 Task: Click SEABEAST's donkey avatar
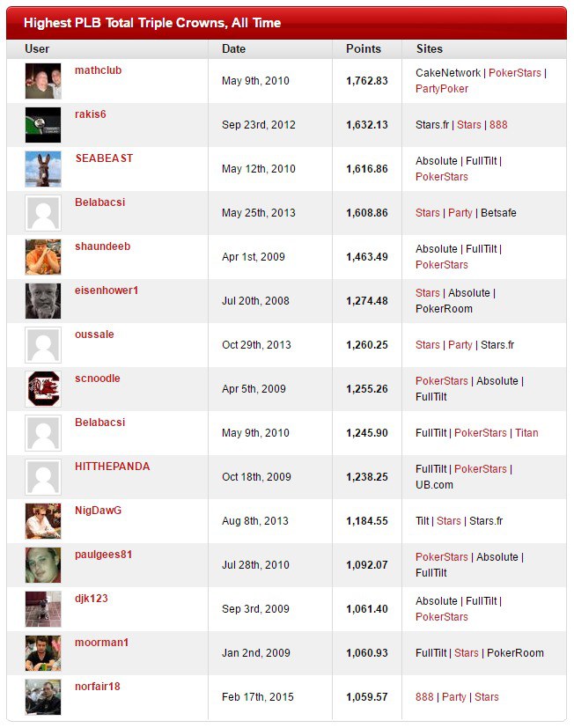[x=43, y=169]
